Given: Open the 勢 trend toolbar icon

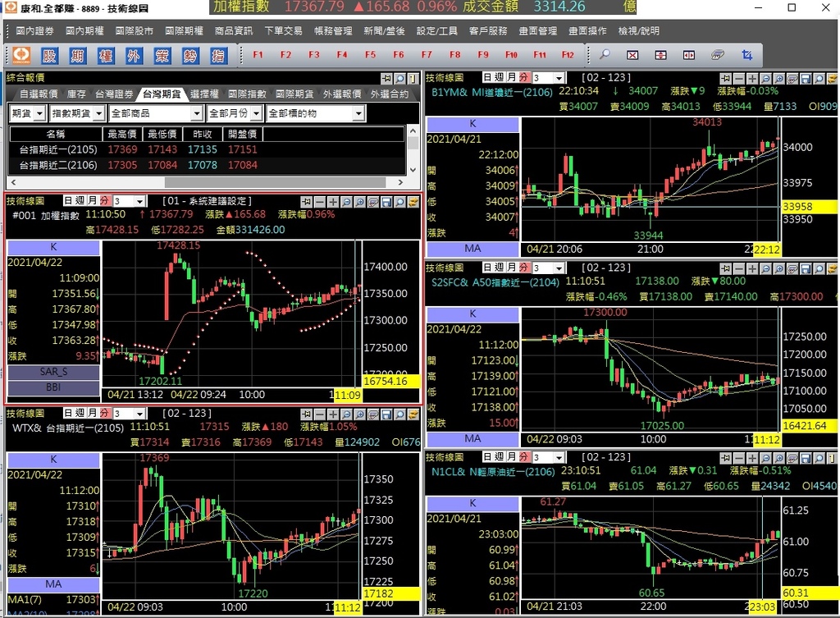Looking at the screenshot, I should tap(190, 55).
